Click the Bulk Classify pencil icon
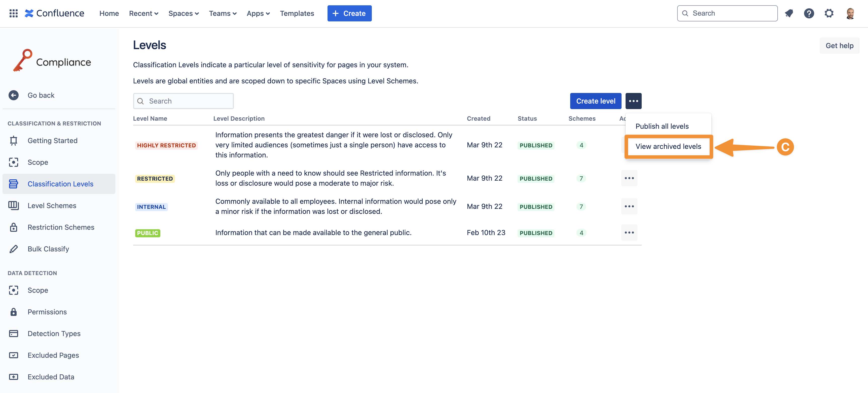This screenshot has width=868, height=393. point(14,249)
